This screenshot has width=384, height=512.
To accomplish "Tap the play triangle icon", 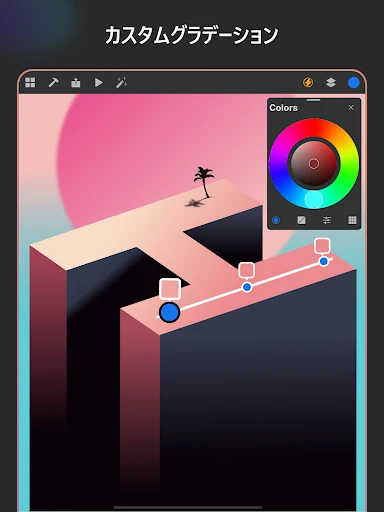I will 98,83.
